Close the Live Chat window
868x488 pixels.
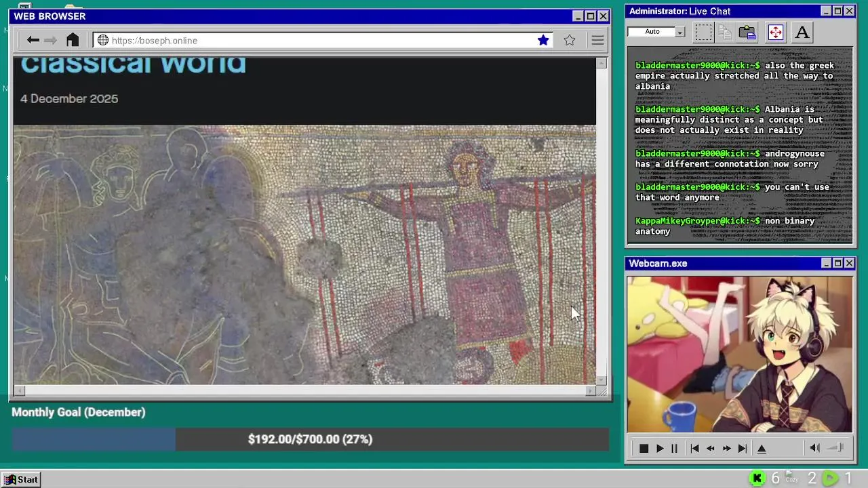(x=849, y=11)
